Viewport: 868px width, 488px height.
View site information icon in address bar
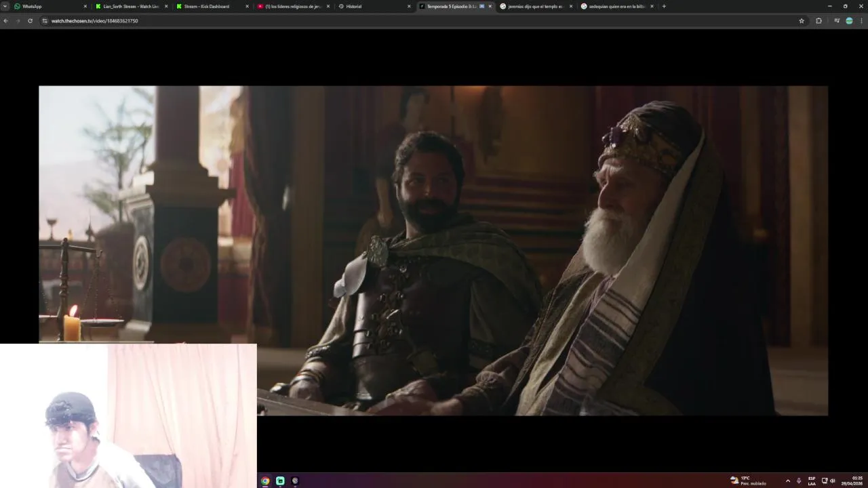[x=45, y=21]
